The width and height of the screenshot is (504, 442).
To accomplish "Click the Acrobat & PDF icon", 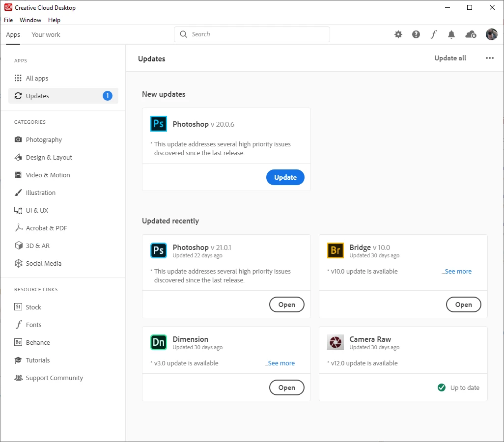I will (x=19, y=227).
